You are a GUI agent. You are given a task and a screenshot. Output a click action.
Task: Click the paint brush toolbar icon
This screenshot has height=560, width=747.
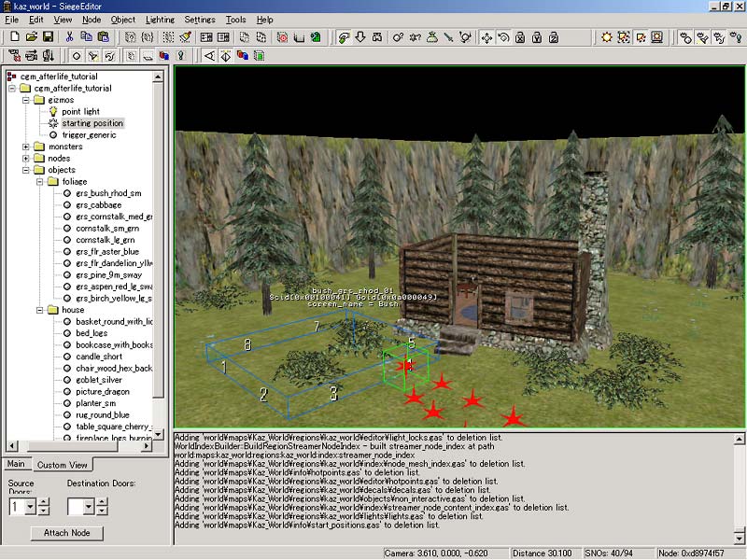coord(186,37)
